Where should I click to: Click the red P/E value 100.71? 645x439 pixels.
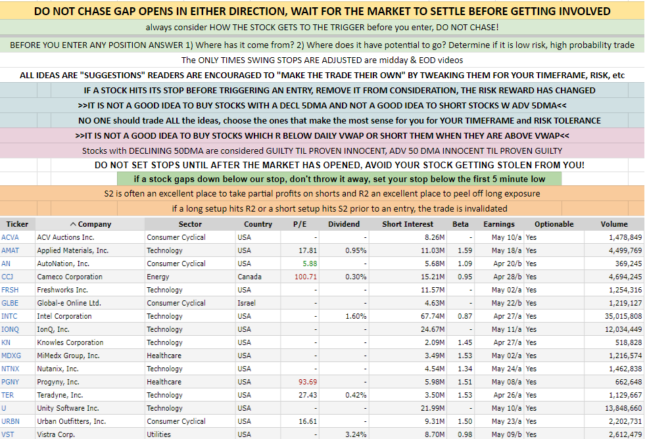[x=306, y=277]
